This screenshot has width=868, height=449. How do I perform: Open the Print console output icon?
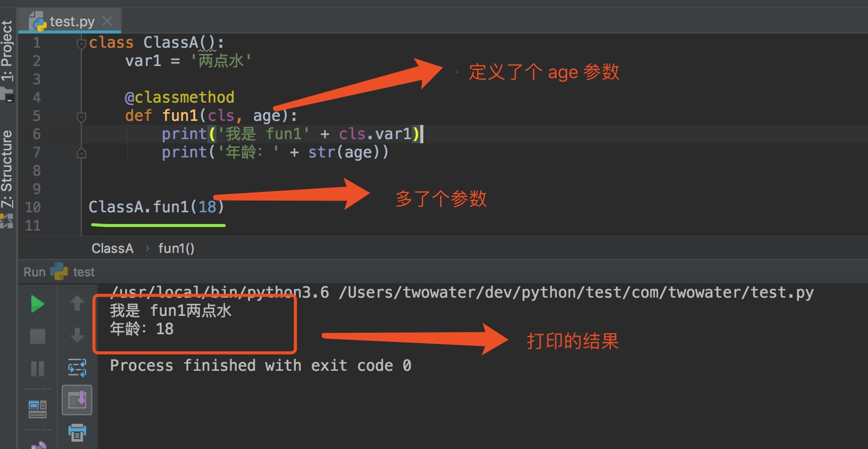[77, 432]
